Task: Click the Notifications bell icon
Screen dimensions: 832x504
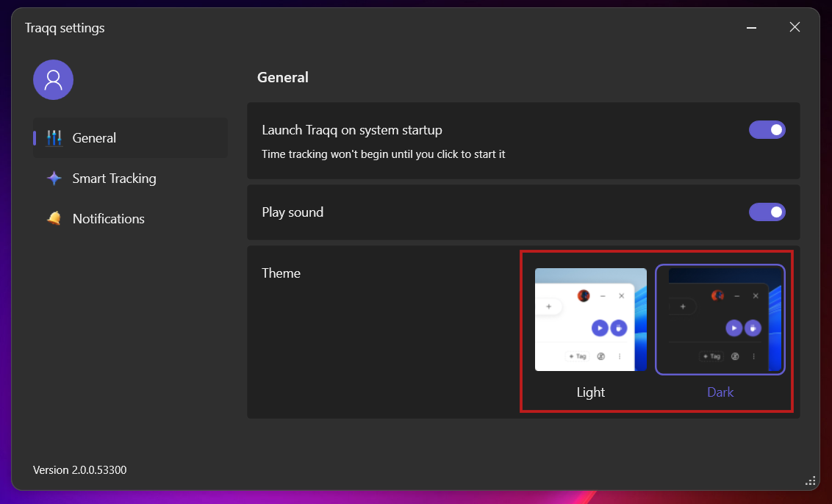Action: 54,218
